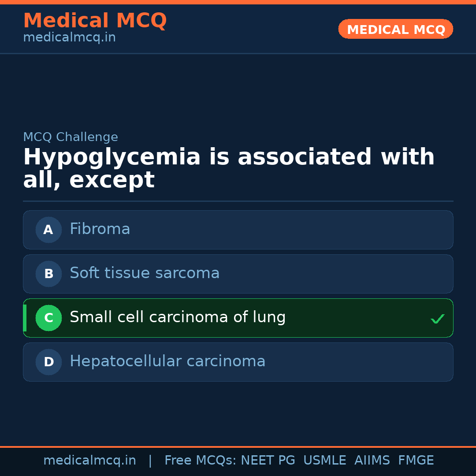Click the letter B circle badge
Screen dimensions: 476x476
(x=48, y=274)
